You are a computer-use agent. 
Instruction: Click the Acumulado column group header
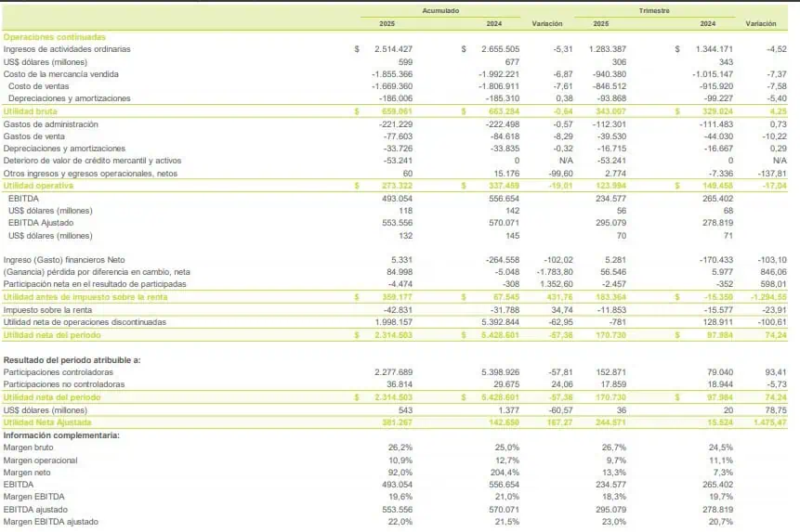click(440, 11)
